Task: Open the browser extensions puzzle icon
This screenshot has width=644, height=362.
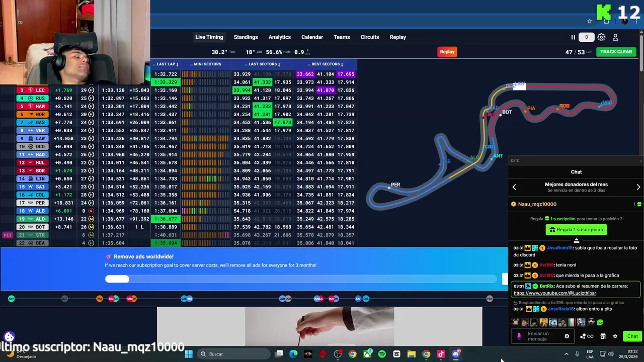Action: click(607, 21)
